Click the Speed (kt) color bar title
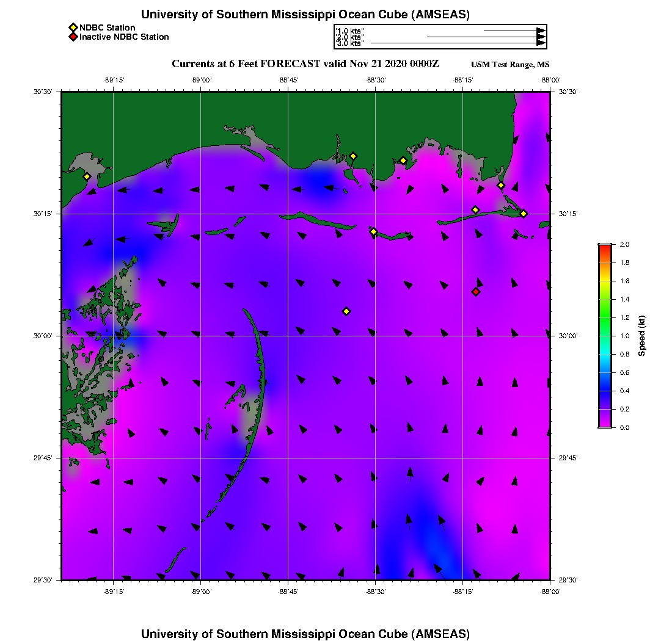 tap(641, 336)
